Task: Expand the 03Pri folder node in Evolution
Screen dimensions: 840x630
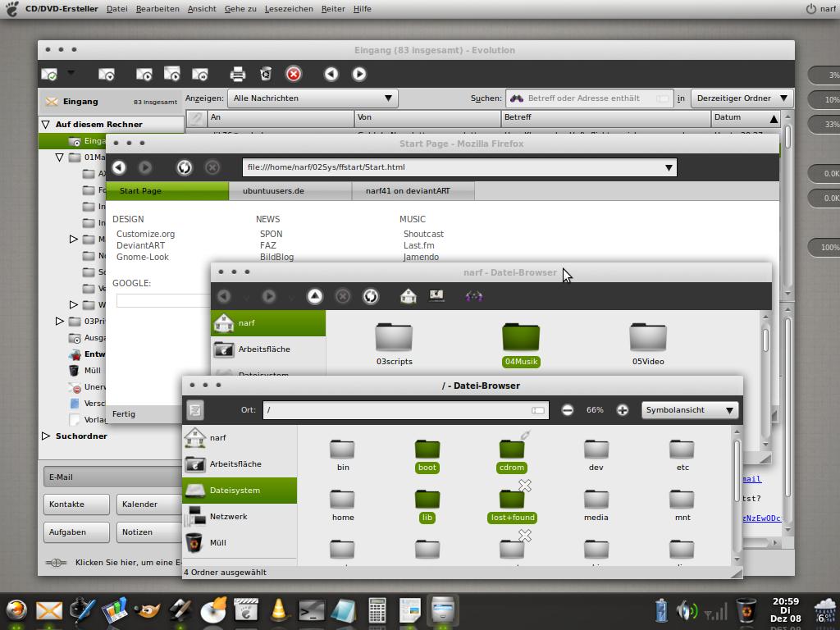Action: click(x=59, y=321)
